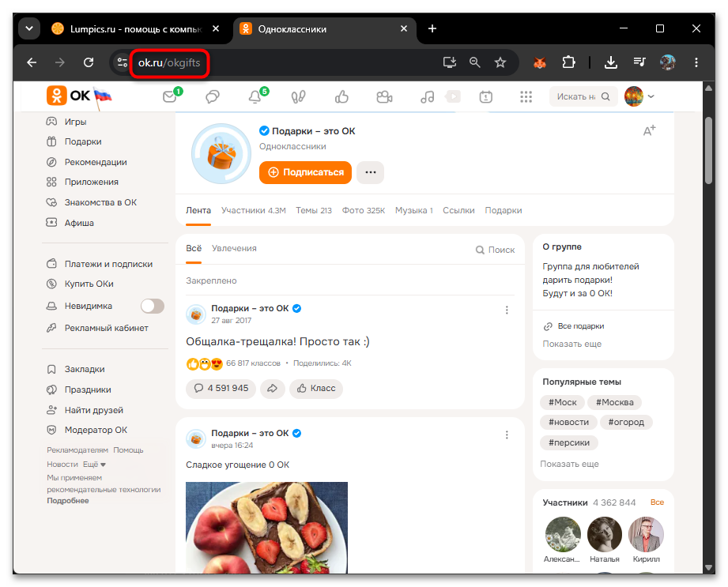728x587 pixels.
Task: Open the Подарки group tab
Action: tap(504, 210)
